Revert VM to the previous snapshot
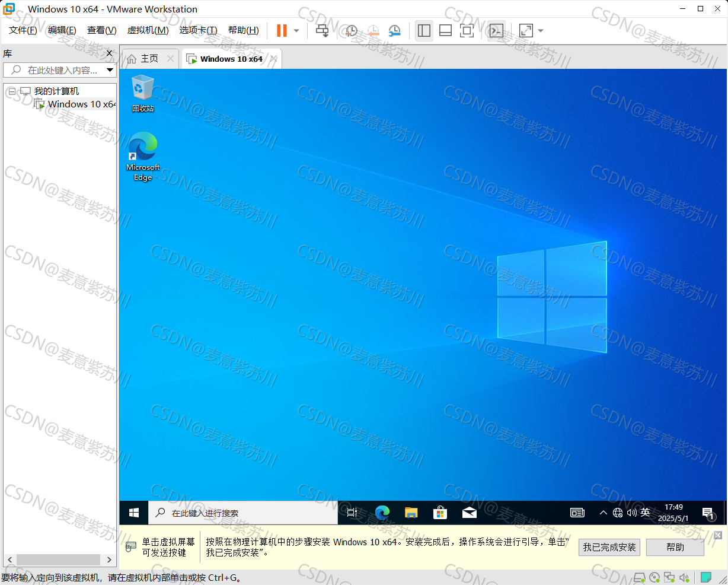 (373, 31)
